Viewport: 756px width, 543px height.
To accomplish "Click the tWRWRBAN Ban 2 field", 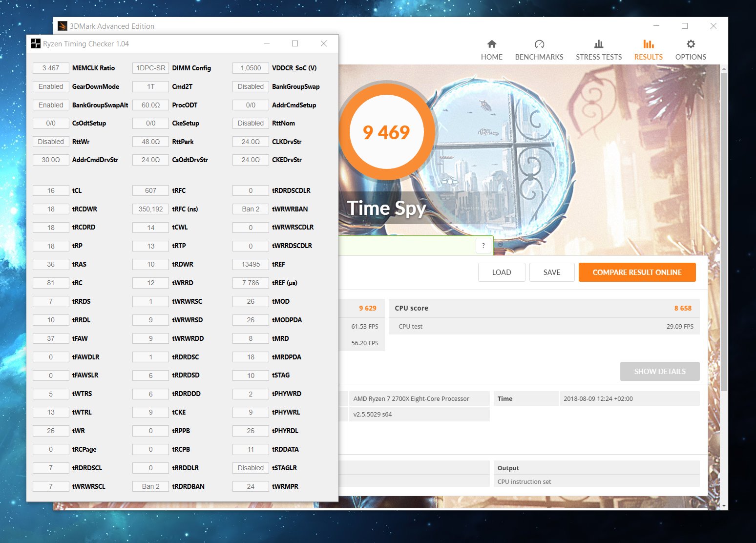I will 251,209.
